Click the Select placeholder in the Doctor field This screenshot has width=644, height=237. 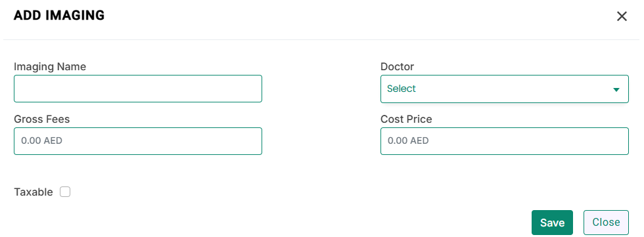(x=402, y=89)
